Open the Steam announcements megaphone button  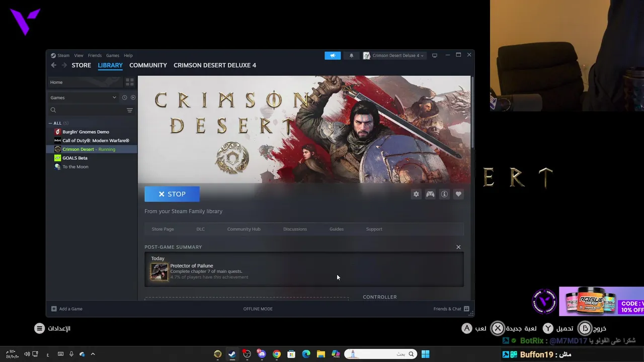(x=332, y=55)
